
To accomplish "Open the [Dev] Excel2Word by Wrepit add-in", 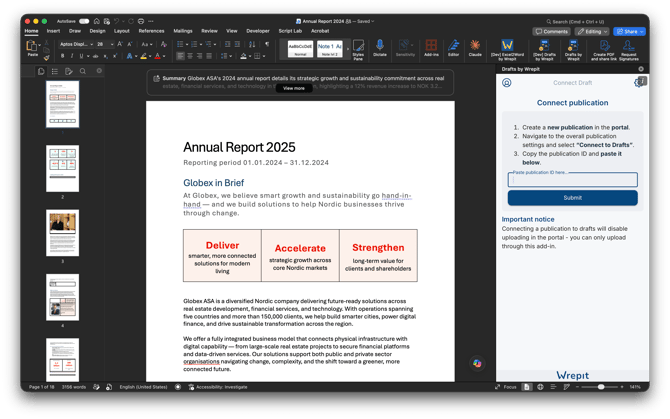I will [507, 50].
